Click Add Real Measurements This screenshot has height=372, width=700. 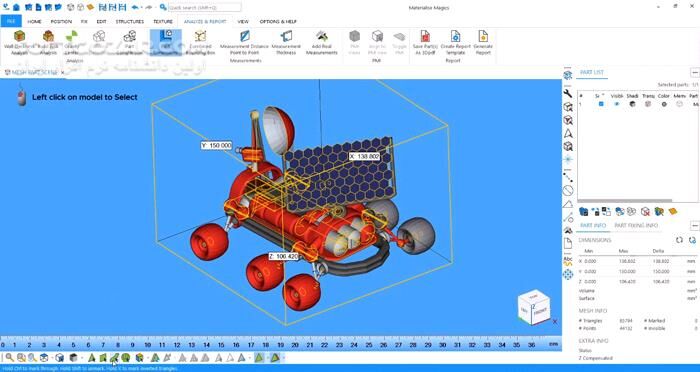321,42
